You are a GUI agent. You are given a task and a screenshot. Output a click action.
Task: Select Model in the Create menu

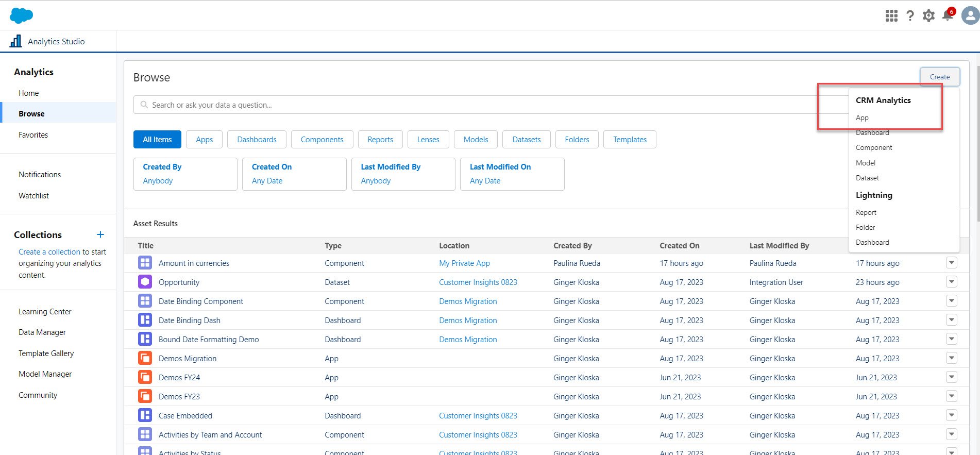pos(866,163)
